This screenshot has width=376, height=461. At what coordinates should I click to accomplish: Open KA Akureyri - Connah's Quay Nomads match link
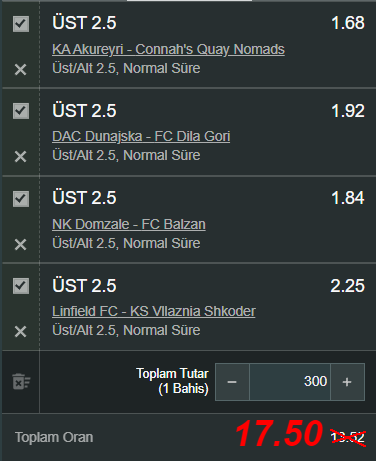pos(168,49)
